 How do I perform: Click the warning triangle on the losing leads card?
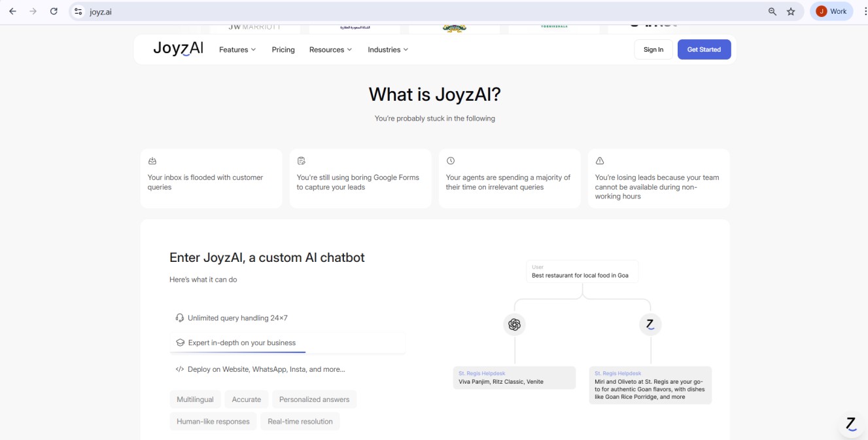coord(600,160)
